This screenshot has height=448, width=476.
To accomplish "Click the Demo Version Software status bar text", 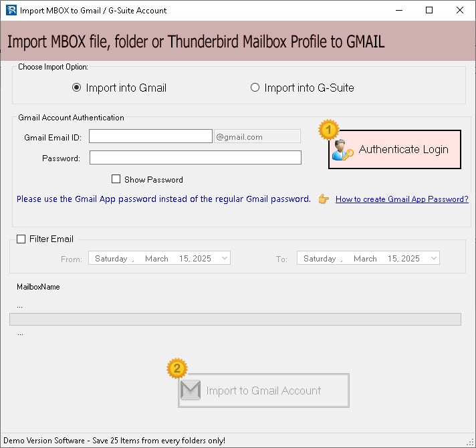I will point(114,441).
